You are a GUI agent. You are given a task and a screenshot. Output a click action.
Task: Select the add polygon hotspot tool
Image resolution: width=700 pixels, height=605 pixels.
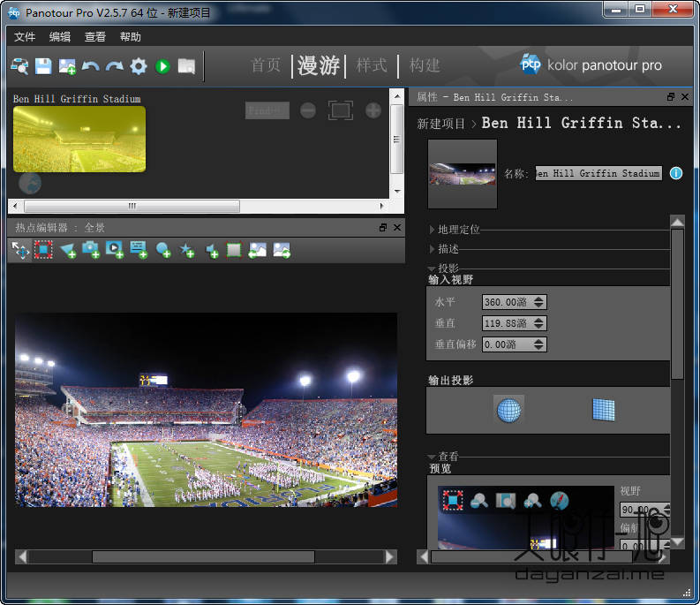(x=67, y=251)
